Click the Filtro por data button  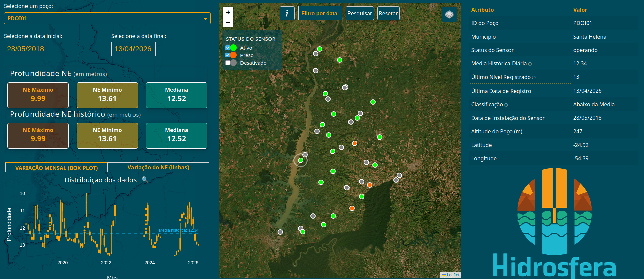(x=320, y=13)
